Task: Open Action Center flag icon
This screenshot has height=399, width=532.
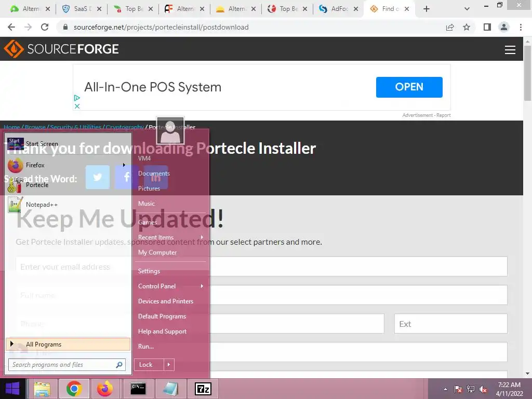Action: click(458, 389)
